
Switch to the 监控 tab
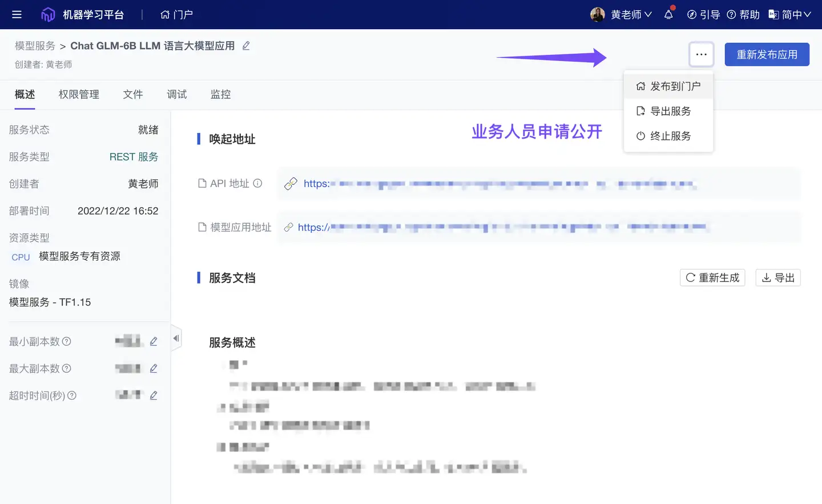tap(220, 94)
